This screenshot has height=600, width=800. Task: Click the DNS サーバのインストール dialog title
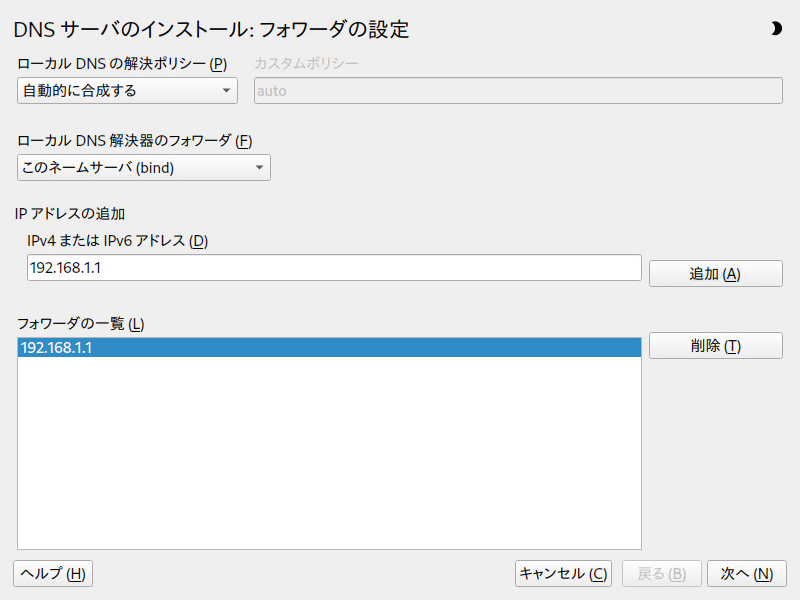(x=211, y=29)
